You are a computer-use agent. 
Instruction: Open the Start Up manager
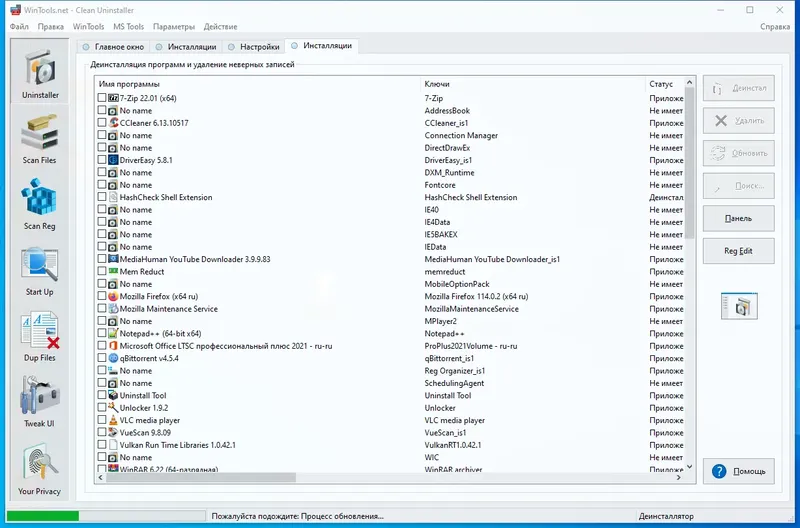[x=39, y=270]
